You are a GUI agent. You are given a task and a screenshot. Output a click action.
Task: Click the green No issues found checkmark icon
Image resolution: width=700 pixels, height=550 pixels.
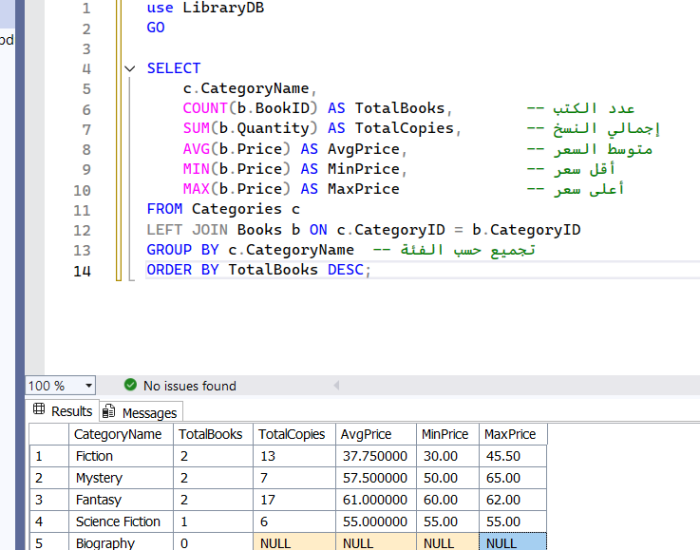[130, 385]
